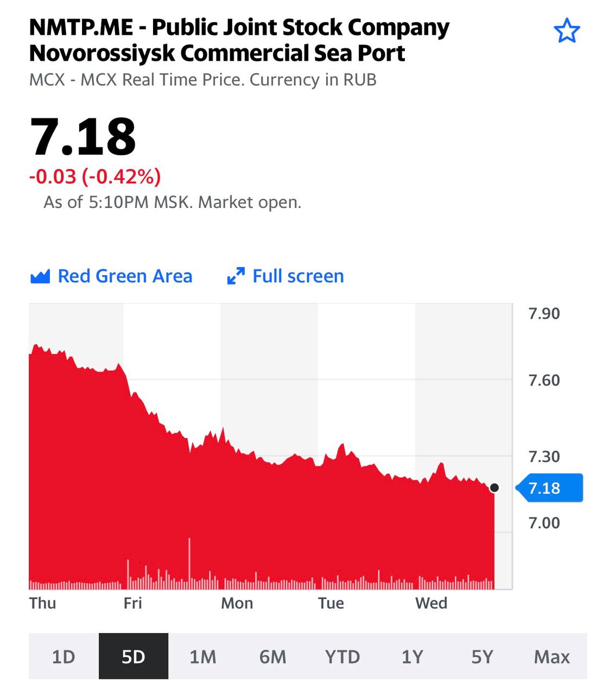Show the YTD price range
The image size is (616, 695).
[x=342, y=656]
